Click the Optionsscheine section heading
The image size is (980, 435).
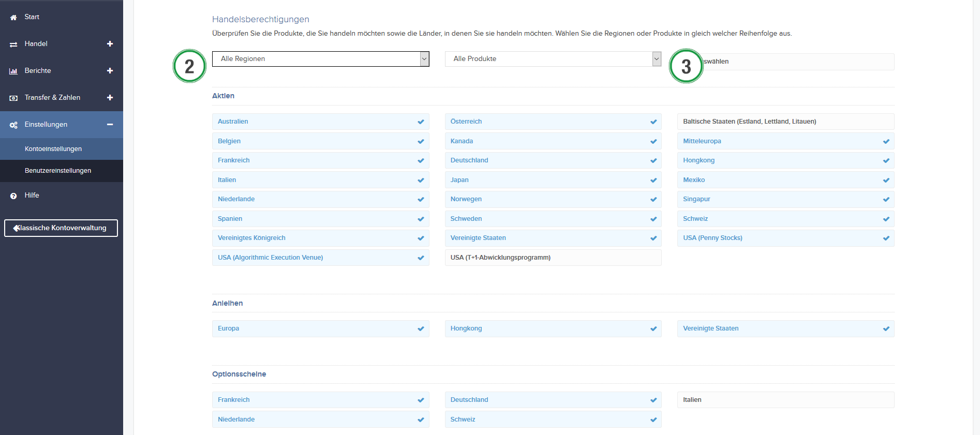point(239,374)
